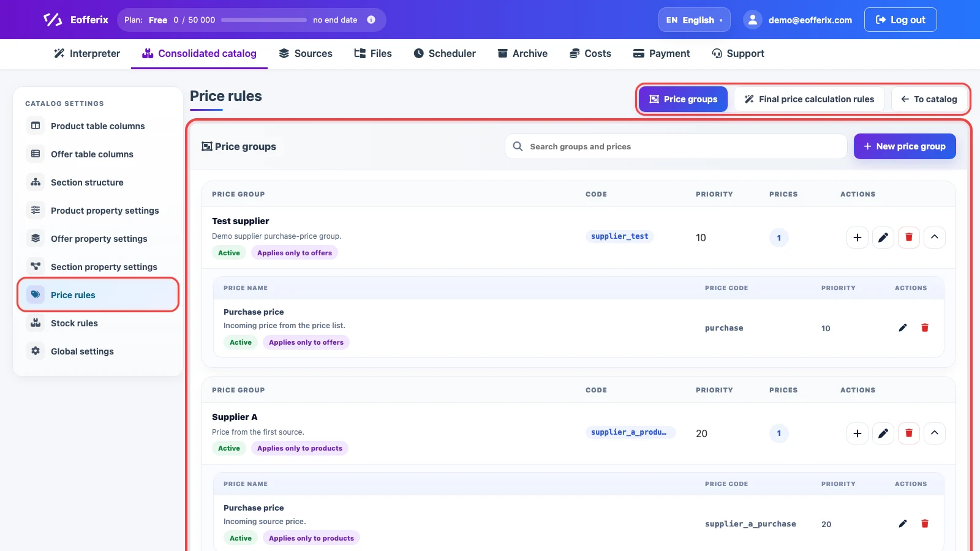
Task: Collapse the Supplier A price group
Action: pos(935,433)
